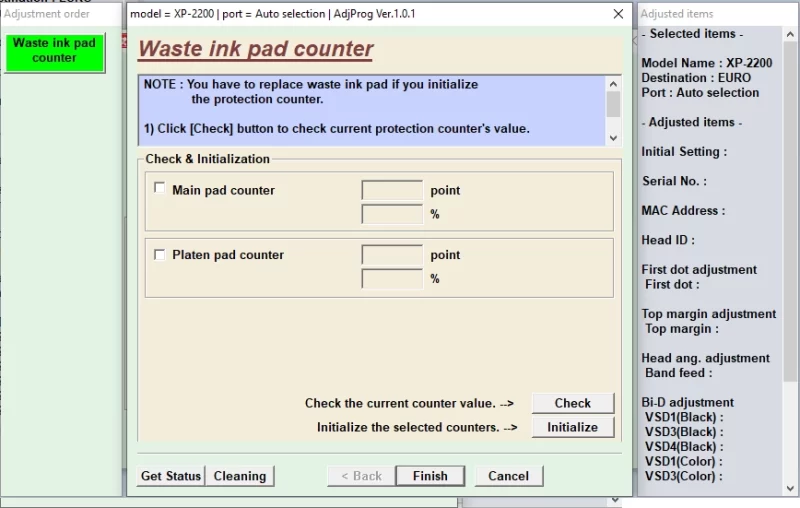Click 'First dot adjustment' entry
The width and height of the screenshot is (800, 508).
[699, 270]
